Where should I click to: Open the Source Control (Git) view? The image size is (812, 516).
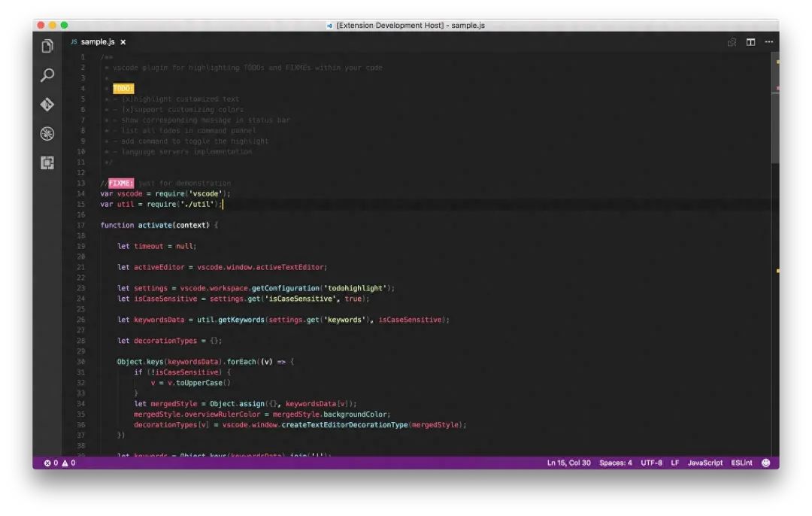click(x=47, y=105)
